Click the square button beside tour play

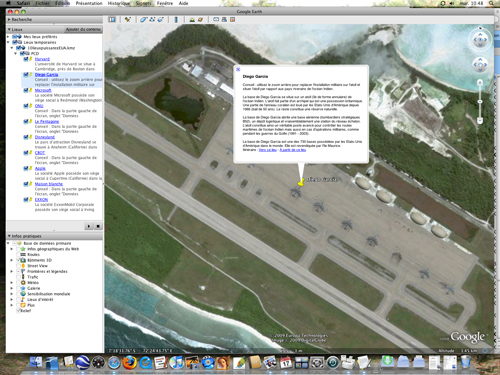click(x=98, y=226)
